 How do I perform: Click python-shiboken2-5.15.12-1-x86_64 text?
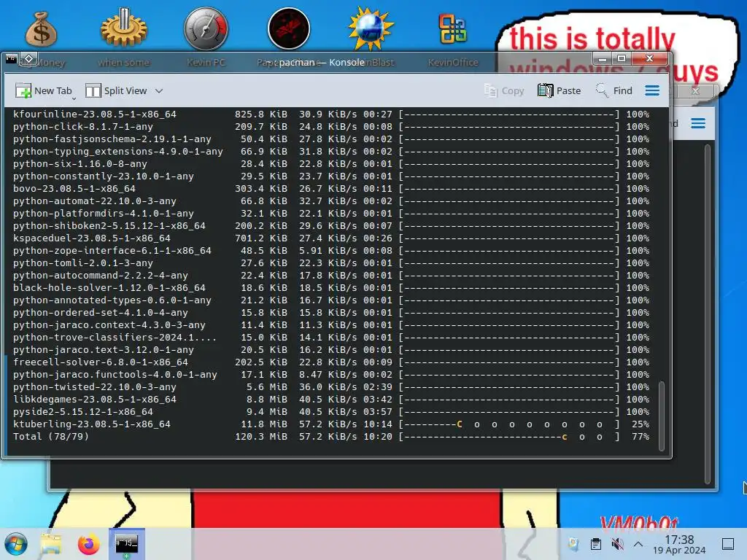(x=109, y=226)
